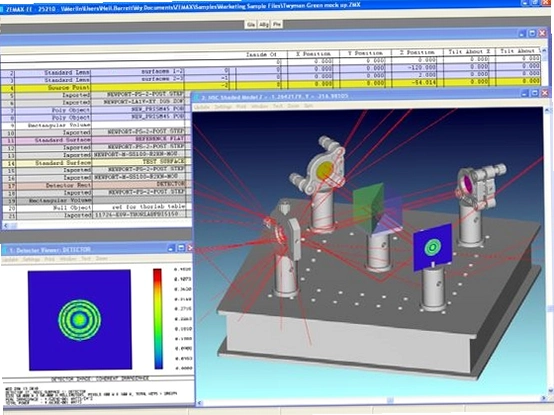Screen dimensions: 554x415
Task: Select the yellow Source Point row
Action: tap(270, 85)
